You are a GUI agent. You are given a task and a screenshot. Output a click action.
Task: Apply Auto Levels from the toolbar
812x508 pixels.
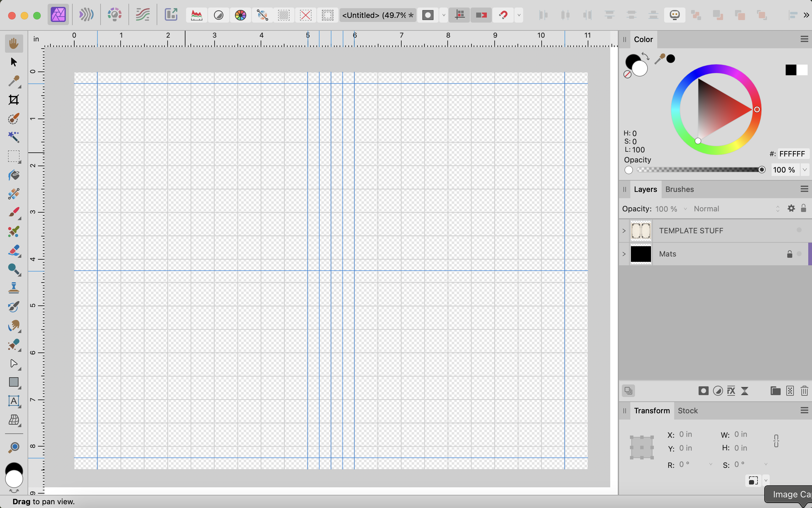coord(197,15)
